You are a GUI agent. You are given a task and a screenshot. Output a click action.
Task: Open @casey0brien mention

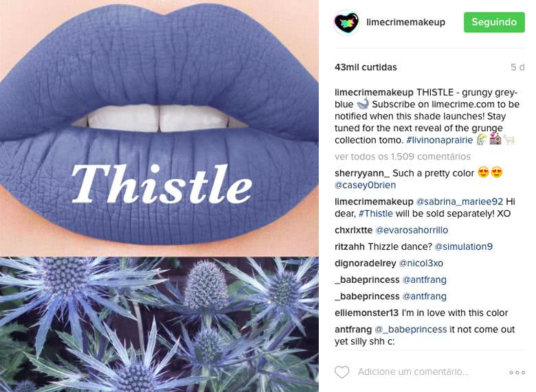[365, 185]
